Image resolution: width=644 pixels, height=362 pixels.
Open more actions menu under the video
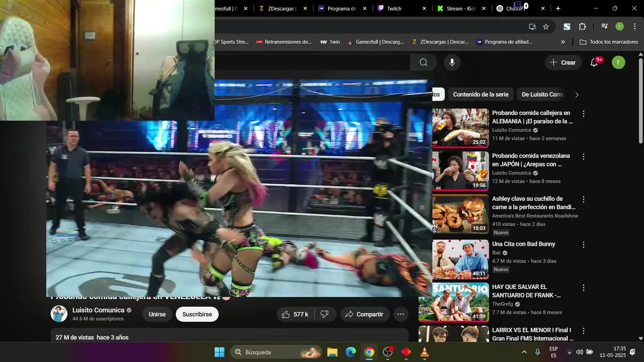(x=400, y=314)
